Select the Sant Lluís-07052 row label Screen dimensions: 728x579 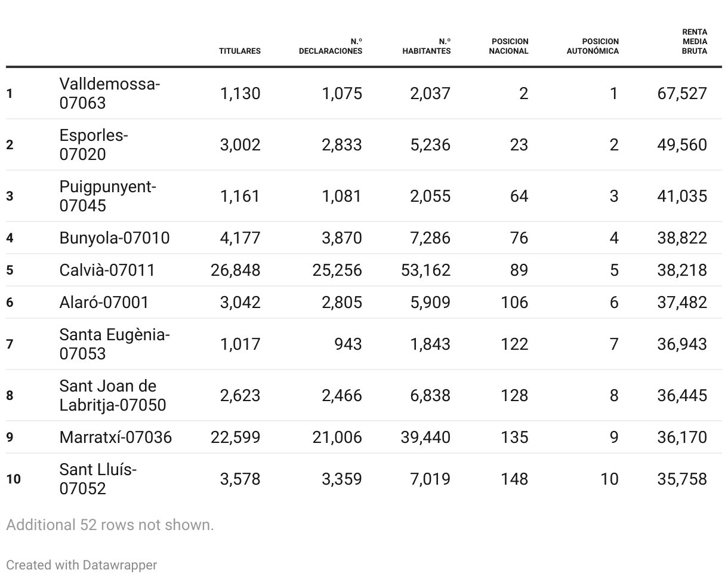click(x=98, y=479)
